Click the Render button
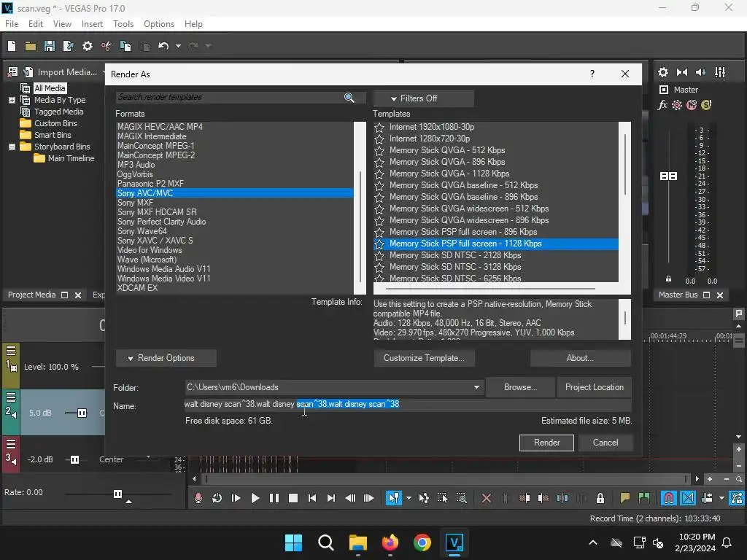 546,443
